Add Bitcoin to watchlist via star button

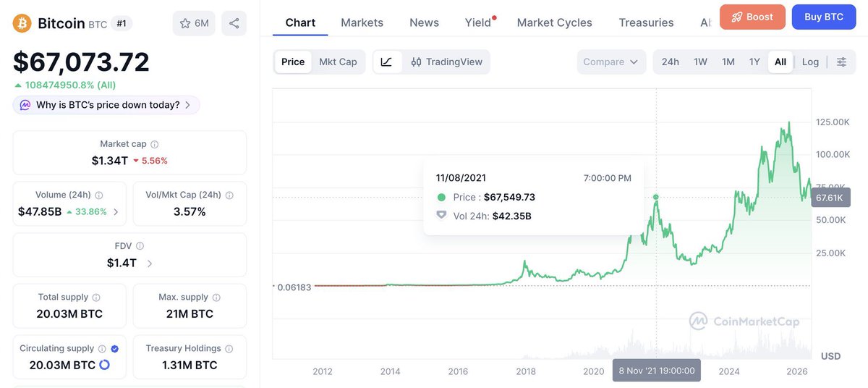[195, 23]
